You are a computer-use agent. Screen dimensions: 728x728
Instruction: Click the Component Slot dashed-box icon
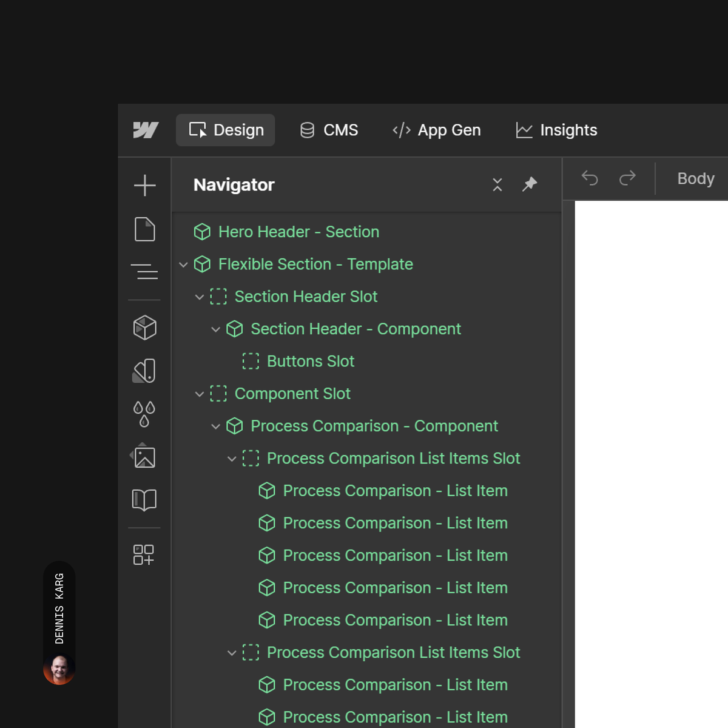pos(218,393)
